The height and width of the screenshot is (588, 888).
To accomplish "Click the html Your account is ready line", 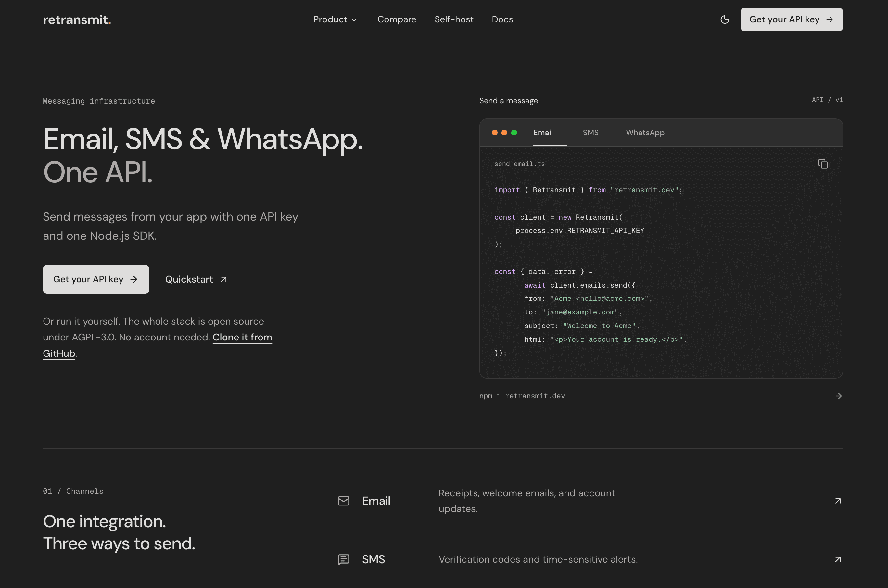I will (605, 339).
